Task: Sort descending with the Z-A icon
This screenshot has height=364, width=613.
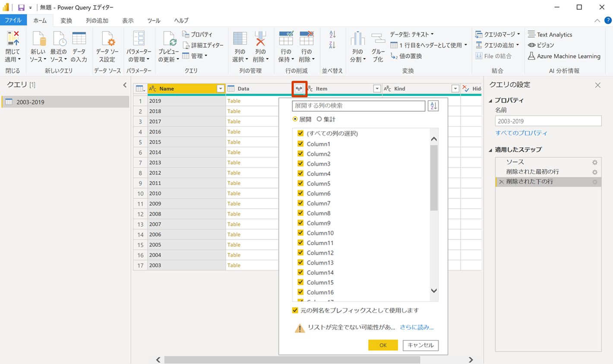Action: pos(332,45)
